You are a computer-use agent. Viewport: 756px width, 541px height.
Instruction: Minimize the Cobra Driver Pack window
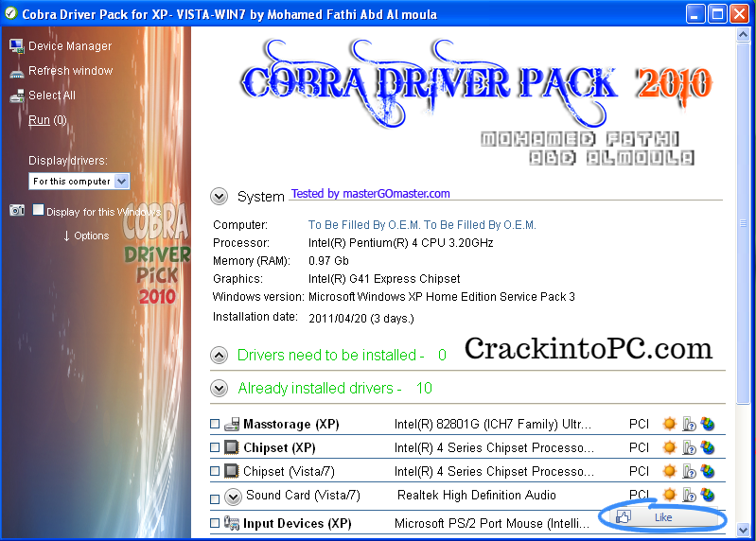click(x=695, y=13)
